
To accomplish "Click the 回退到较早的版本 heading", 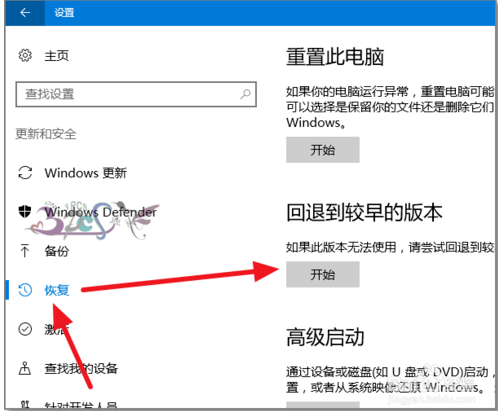I will click(364, 212).
